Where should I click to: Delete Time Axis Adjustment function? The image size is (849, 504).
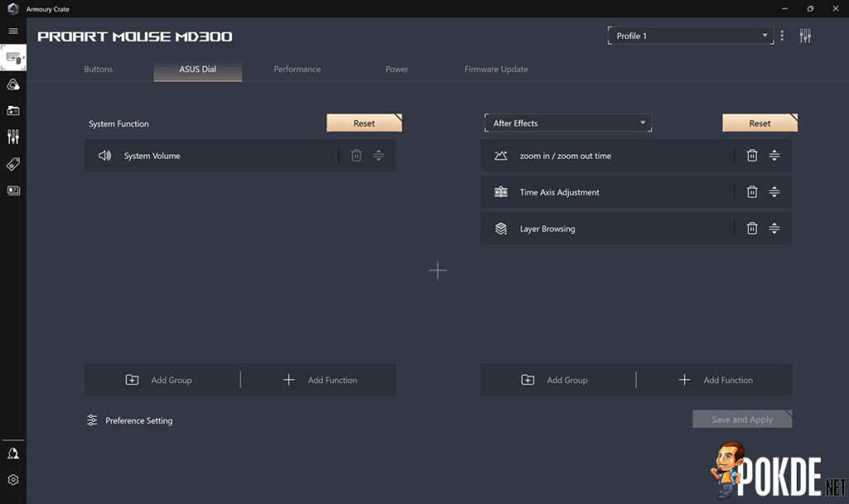coord(752,191)
